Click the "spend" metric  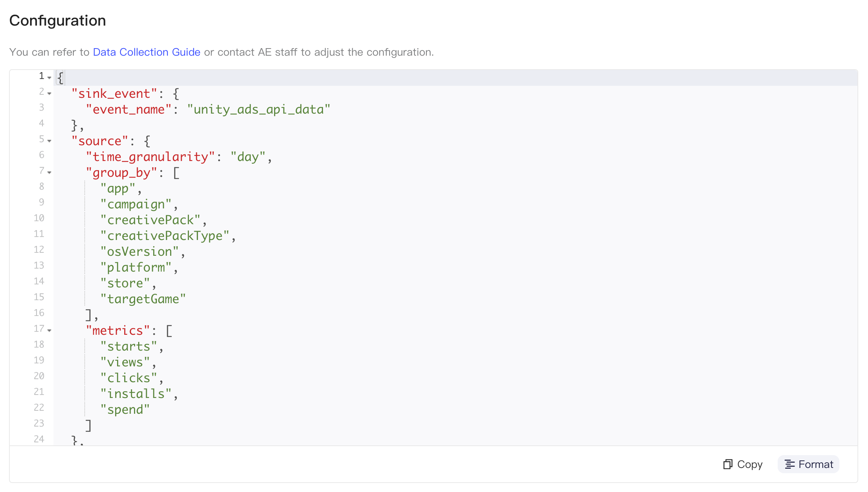point(125,410)
